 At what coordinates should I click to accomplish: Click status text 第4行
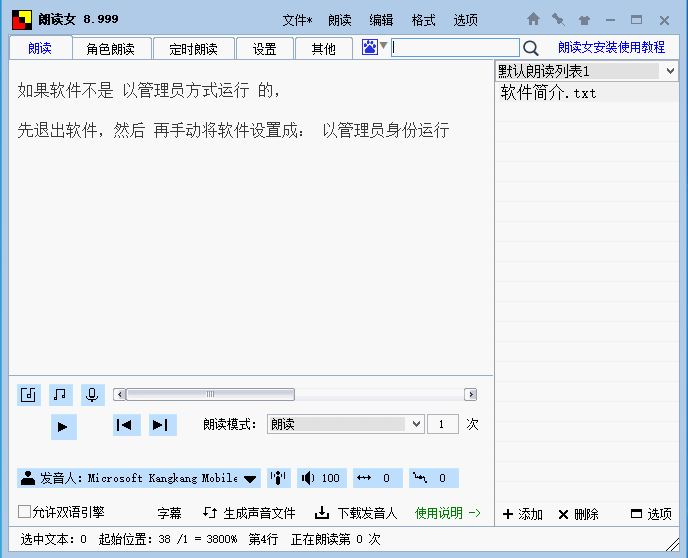[x=263, y=539]
